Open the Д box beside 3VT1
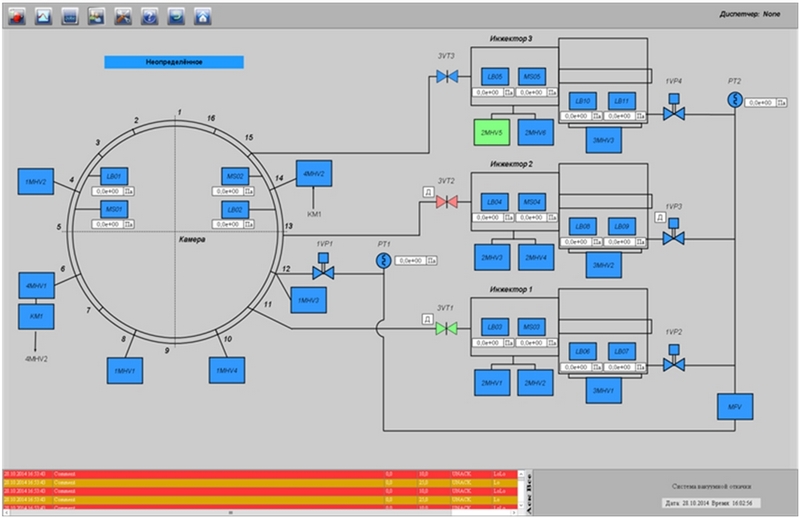The width and height of the screenshot is (800, 518). pyautogui.click(x=428, y=319)
